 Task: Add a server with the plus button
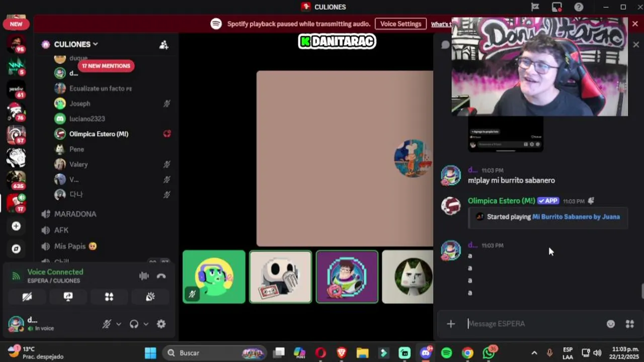(16, 226)
